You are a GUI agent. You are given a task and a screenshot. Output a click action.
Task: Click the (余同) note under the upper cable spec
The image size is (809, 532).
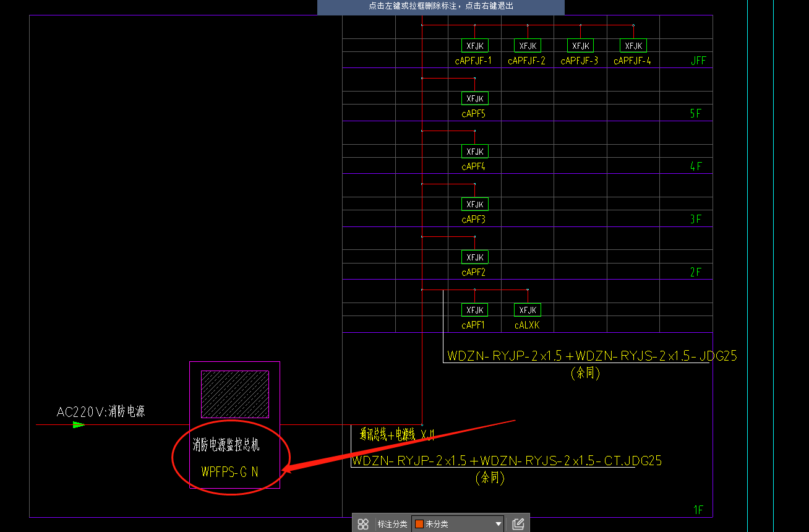click(585, 373)
